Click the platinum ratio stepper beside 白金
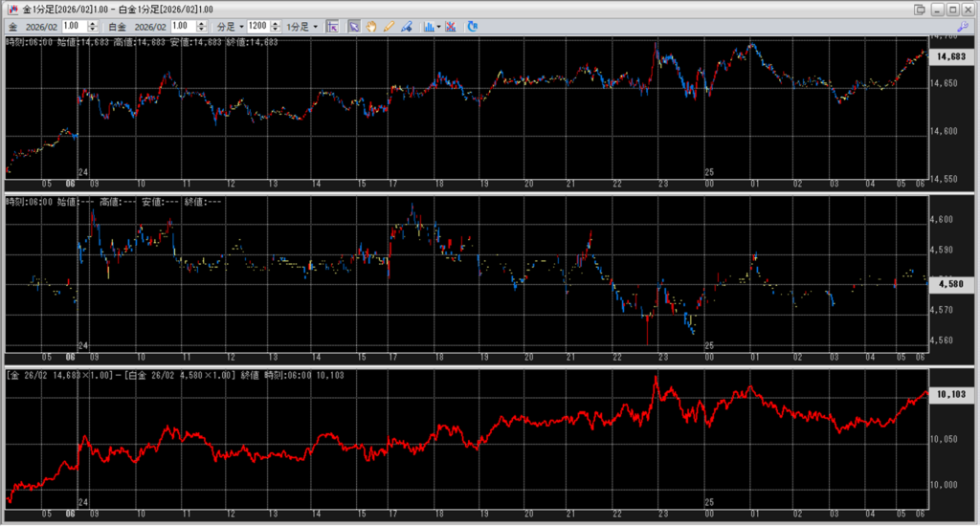 coord(203,26)
